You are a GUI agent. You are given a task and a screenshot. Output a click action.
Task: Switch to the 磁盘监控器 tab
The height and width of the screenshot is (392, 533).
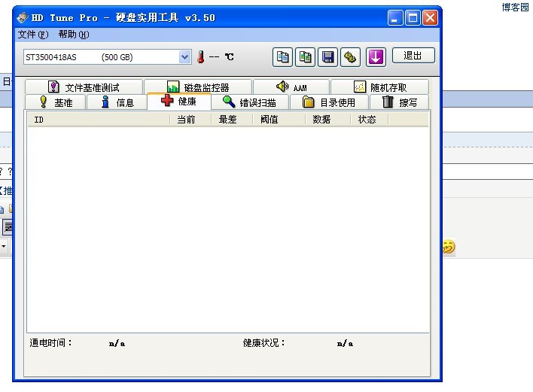198,87
